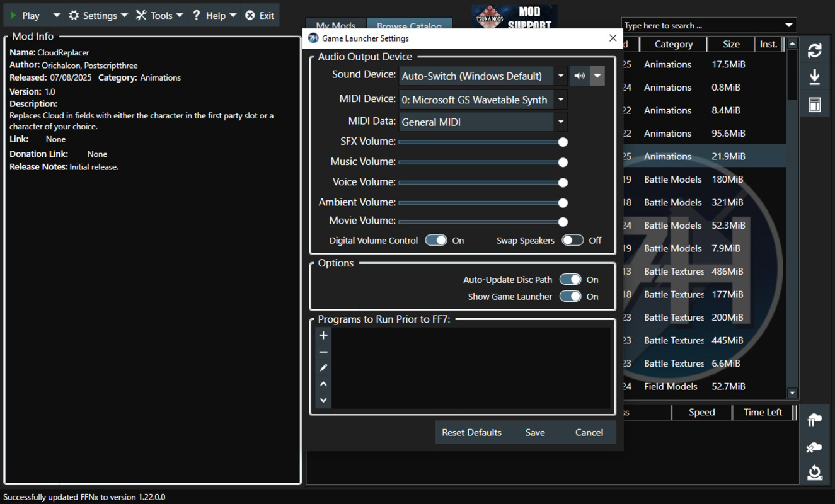Image resolution: width=835 pixels, height=504 pixels.
Task: Click catalog list scroll down arrow
Action: coord(793,393)
